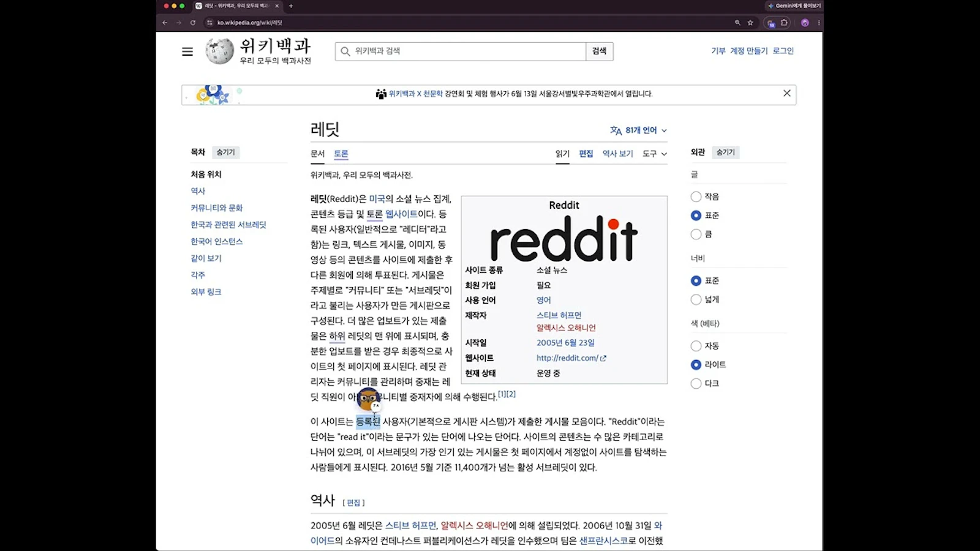This screenshot has width=980, height=551.
Task: Open the Wikipedia hamburger main menu
Action: point(187,51)
